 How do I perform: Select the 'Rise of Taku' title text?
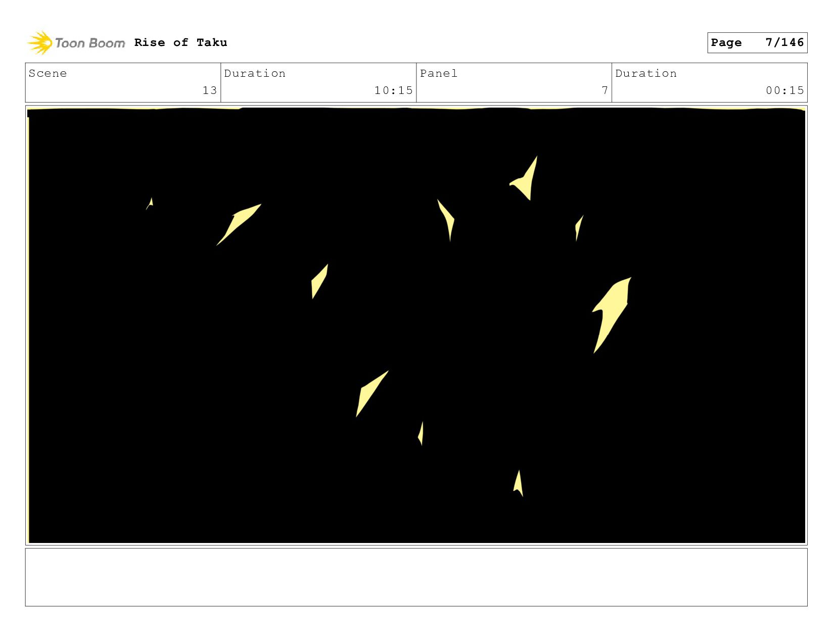pos(180,43)
